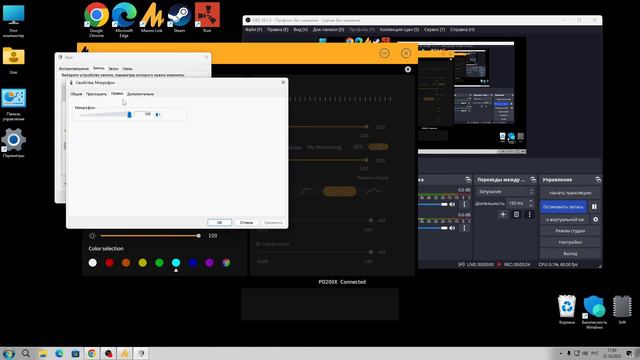Open Docks menu in OBS
The width and height of the screenshot is (640, 360).
click(x=328, y=30)
